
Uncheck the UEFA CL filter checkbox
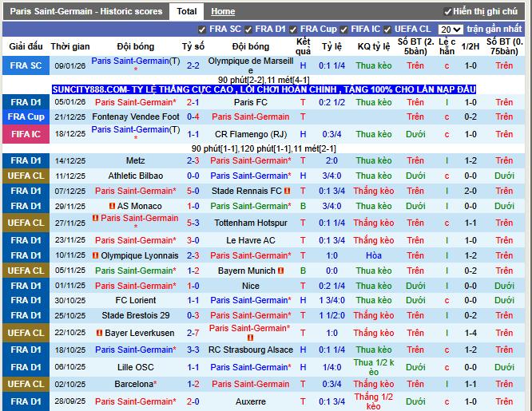pyautogui.click(x=387, y=30)
